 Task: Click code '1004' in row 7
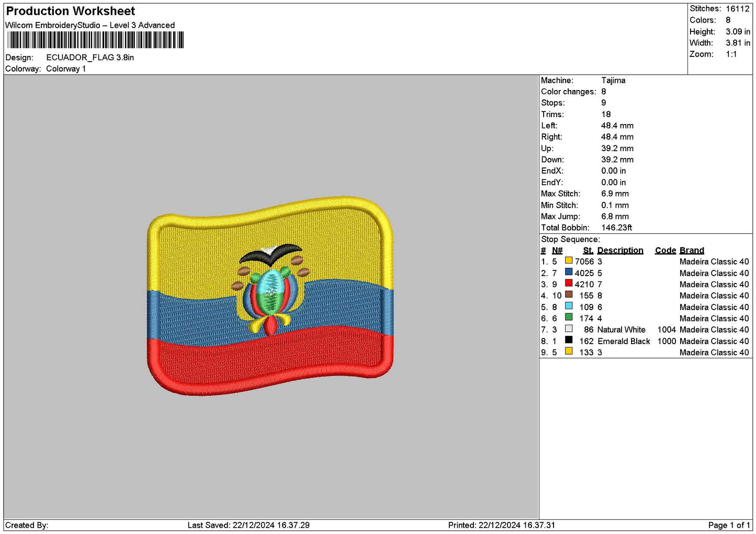pos(667,330)
